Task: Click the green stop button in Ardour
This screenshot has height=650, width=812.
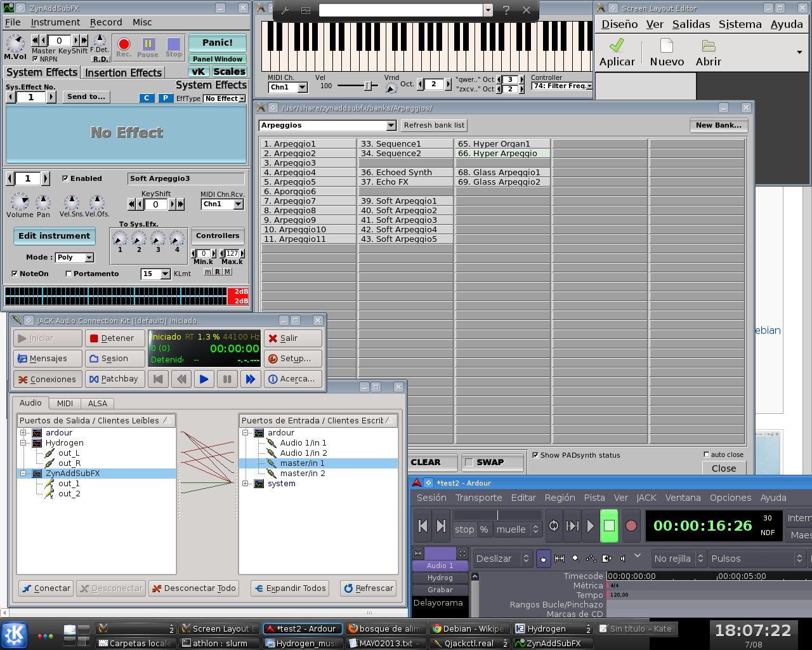Action: (x=609, y=526)
